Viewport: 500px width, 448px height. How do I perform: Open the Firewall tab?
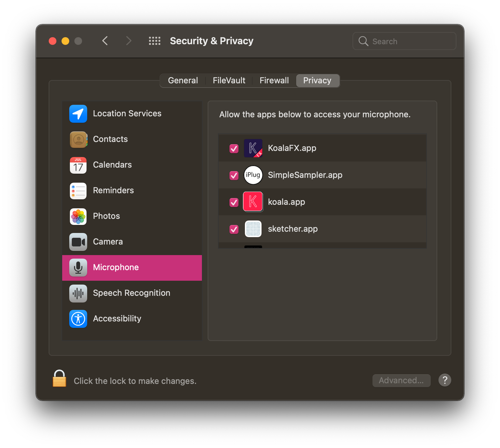(274, 80)
